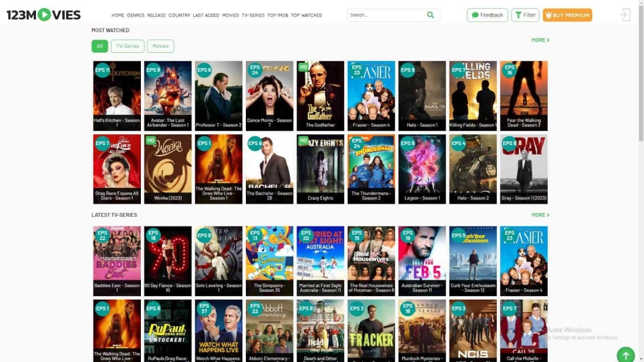Open the COUNTRY menu

[179, 15]
